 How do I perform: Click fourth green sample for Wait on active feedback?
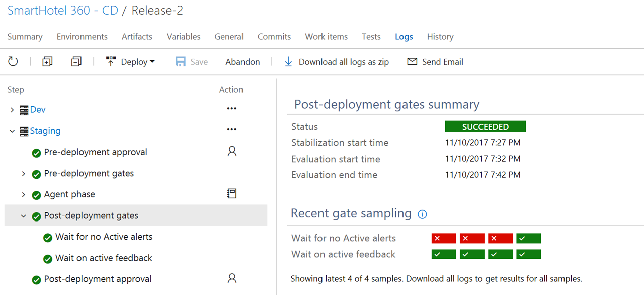(x=528, y=254)
